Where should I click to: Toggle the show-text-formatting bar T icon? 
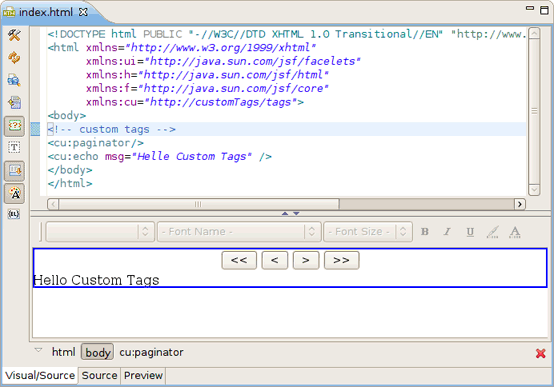click(14, 148)
